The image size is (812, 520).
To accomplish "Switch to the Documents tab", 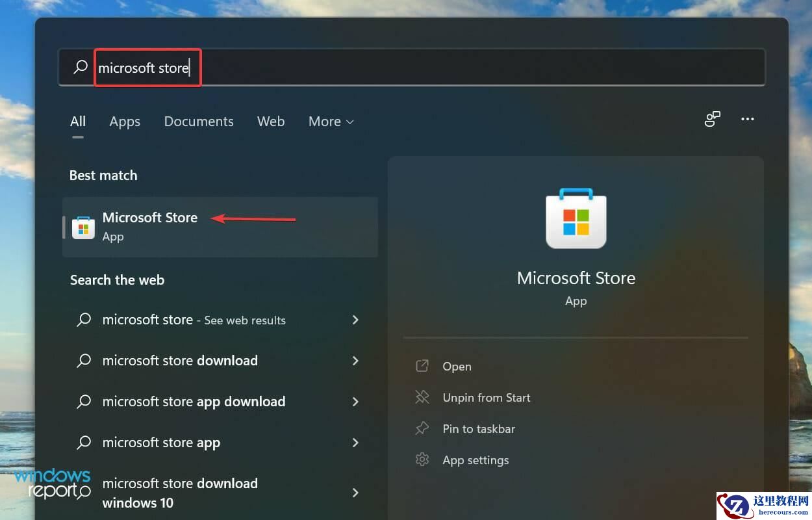I will click(x=199, y=122).
